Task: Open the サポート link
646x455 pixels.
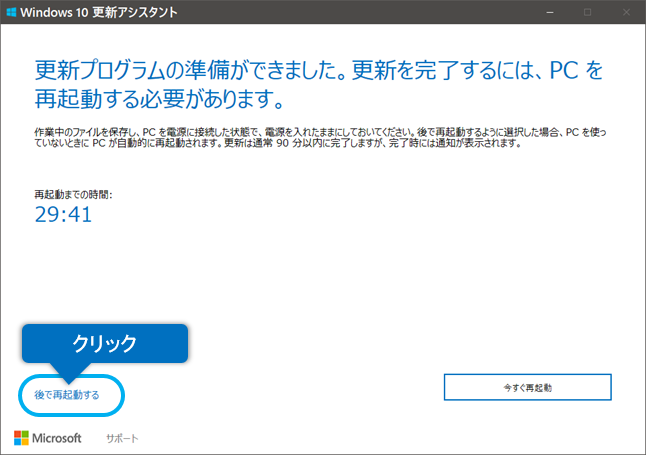Action: point(122,439)
